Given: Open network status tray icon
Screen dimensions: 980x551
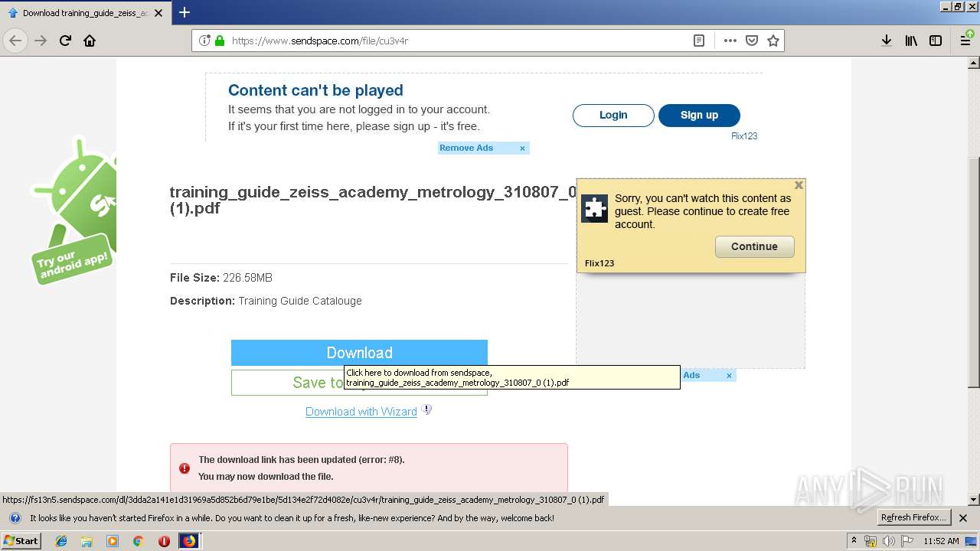Looking at the screenshot, I should (x=871, y=541).
